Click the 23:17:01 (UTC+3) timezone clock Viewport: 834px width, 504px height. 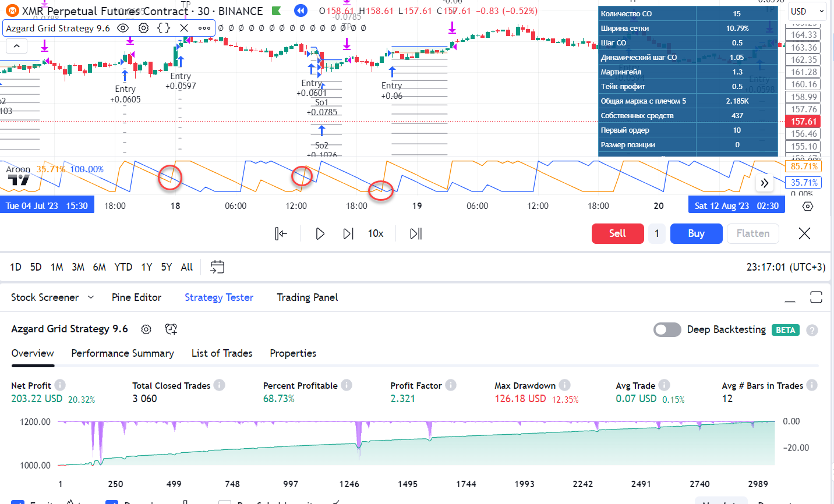click(786, 267)
